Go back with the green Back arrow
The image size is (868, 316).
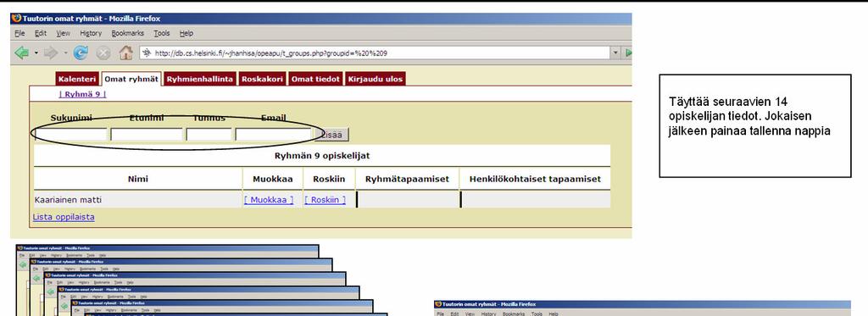point(21,53)
